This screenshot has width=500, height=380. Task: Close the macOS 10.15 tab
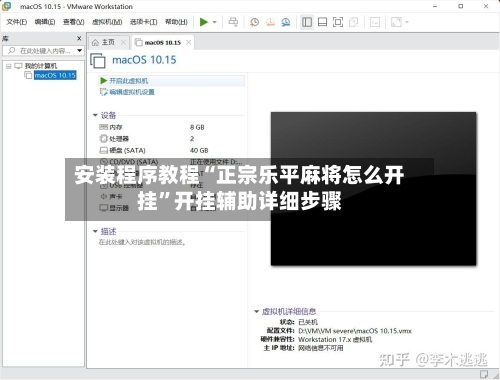[188, 42]
